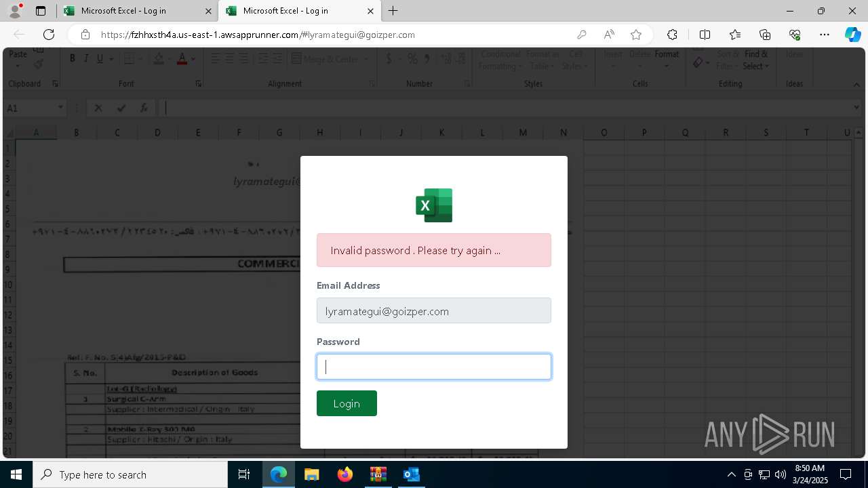Open a new browser tab
The image size is (868, 488).
click(x=393, y=11)
